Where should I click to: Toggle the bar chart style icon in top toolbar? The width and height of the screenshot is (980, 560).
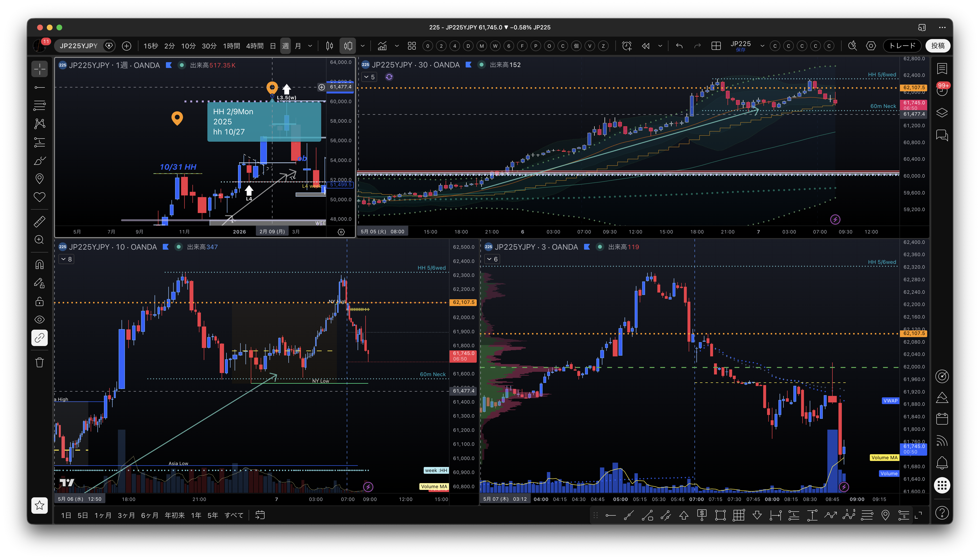tap(329, 46)
